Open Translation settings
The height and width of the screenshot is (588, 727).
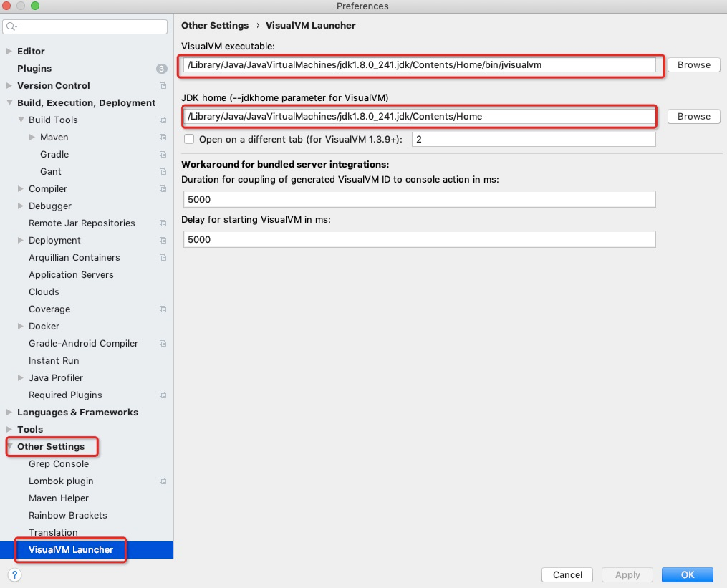pos(53,532)
